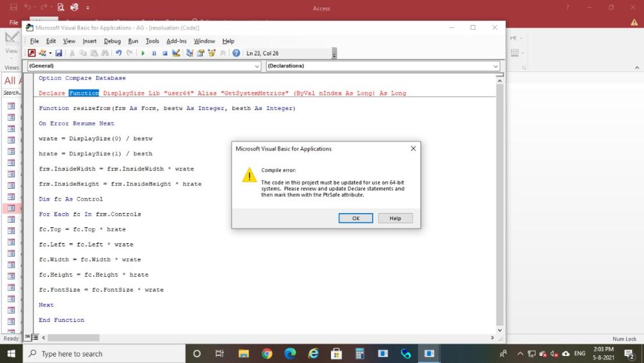Open the Tools menu
Image resolution: width=644 pixels, height=363 pixels.
[x=152, y=41]
